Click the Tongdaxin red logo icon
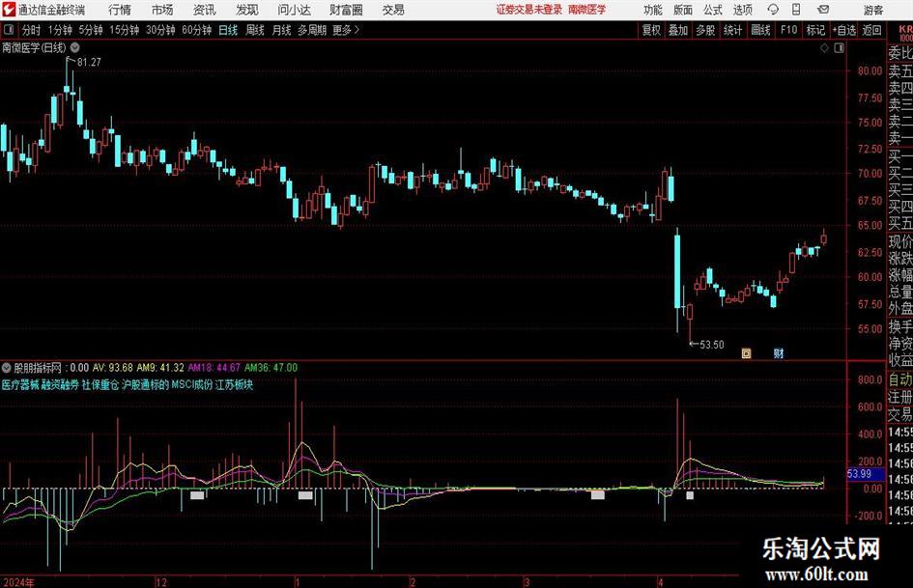 pos(9,10)
